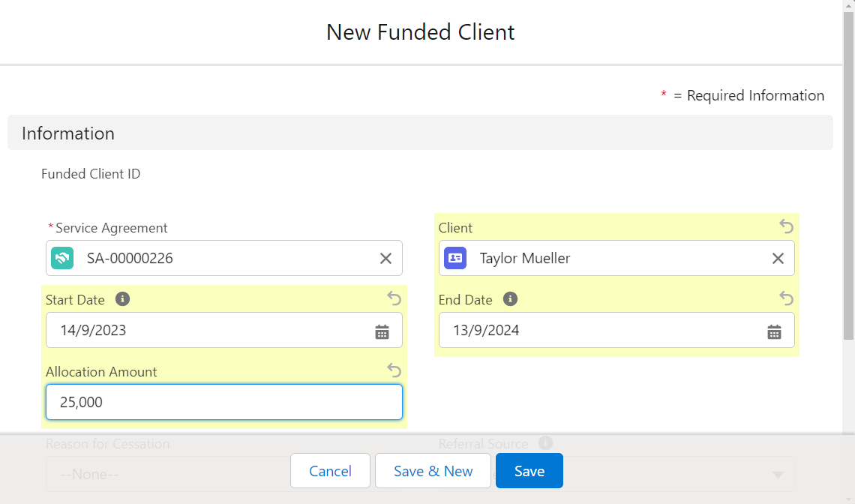Viewport: 855px width, 504px height.
Task: Click the Save & New button
Action: [x=433, y=471]
